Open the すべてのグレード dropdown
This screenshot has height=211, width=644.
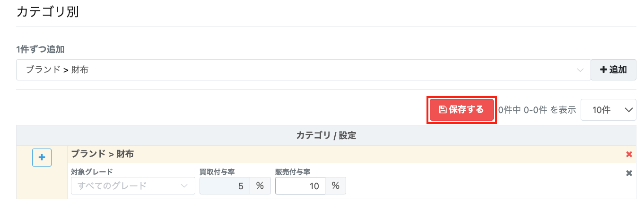[133, 185]
